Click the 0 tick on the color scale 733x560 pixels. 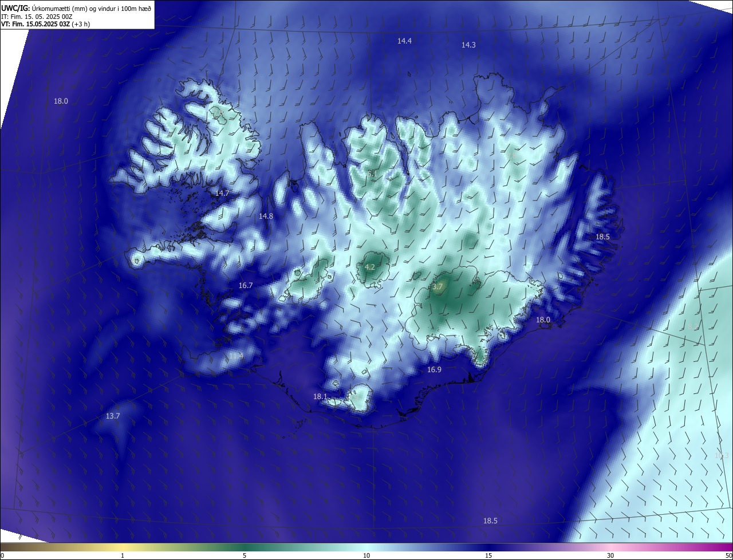(x=2, y=555)
